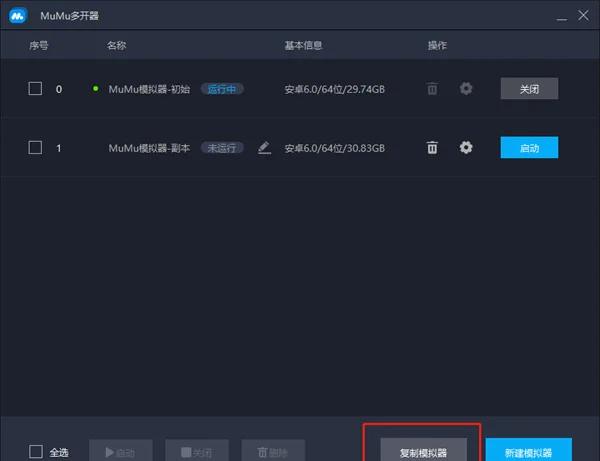Click 新建模拟器 button

(x=528, y=450)
